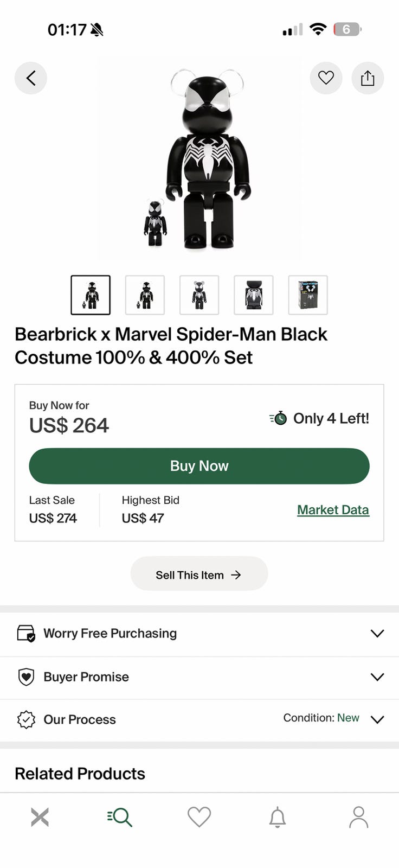
Task: Expand the Worry Free Purchasing section
Action: point(377,633)
